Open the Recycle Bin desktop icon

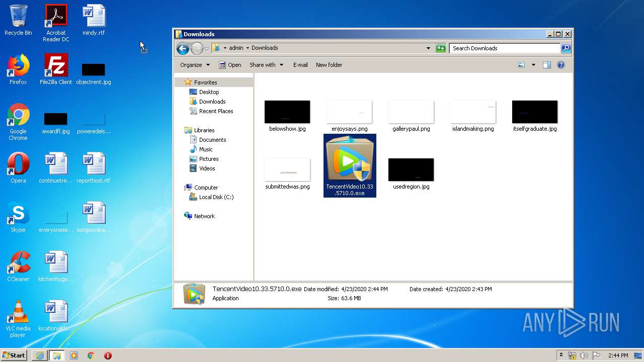coord(18,20)
